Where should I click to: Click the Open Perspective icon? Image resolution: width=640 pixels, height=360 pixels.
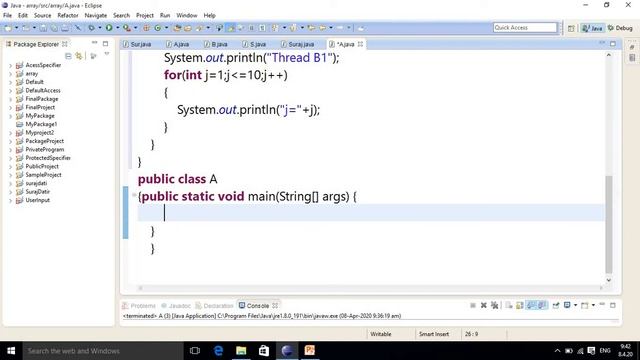tap(571, 28)
